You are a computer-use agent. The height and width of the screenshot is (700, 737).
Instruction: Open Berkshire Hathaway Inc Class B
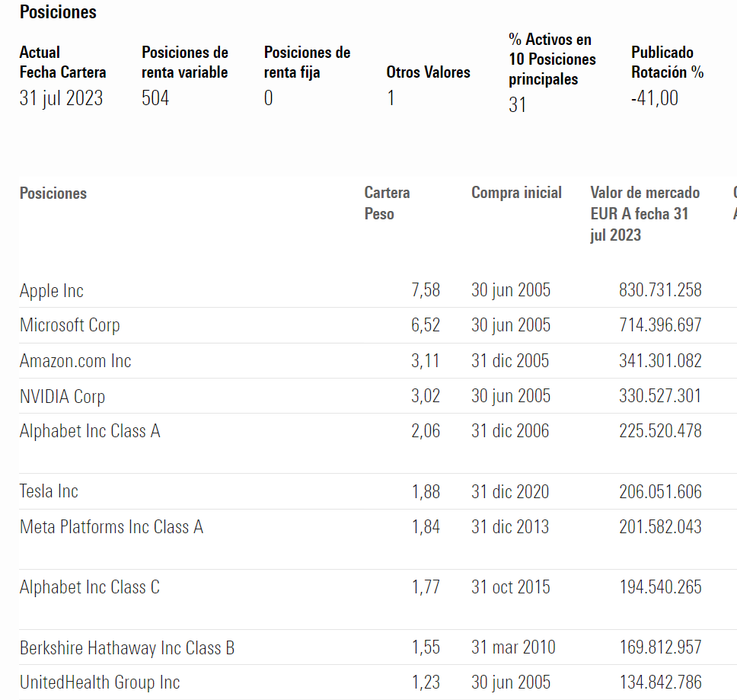coord(127,647)
